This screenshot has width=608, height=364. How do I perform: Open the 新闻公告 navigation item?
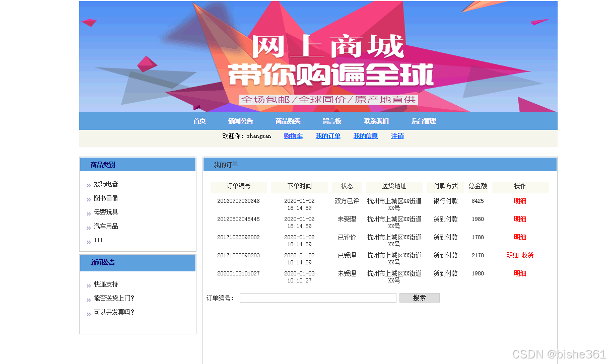tap(241, 121)
